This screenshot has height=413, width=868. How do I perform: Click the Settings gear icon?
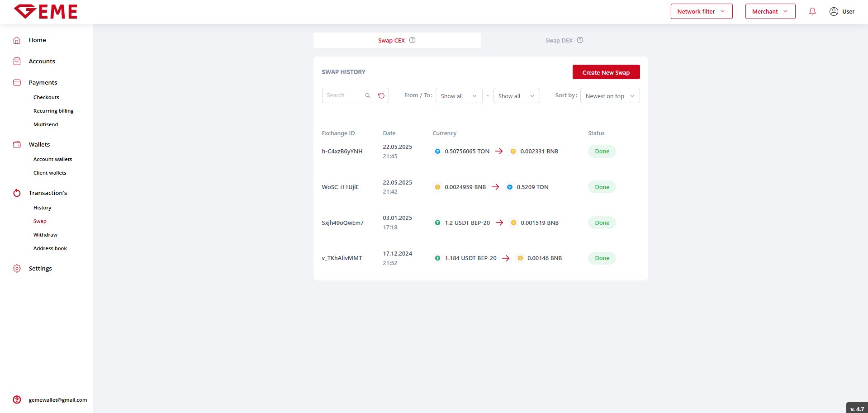pyautogui.click(x=17, y=268)
